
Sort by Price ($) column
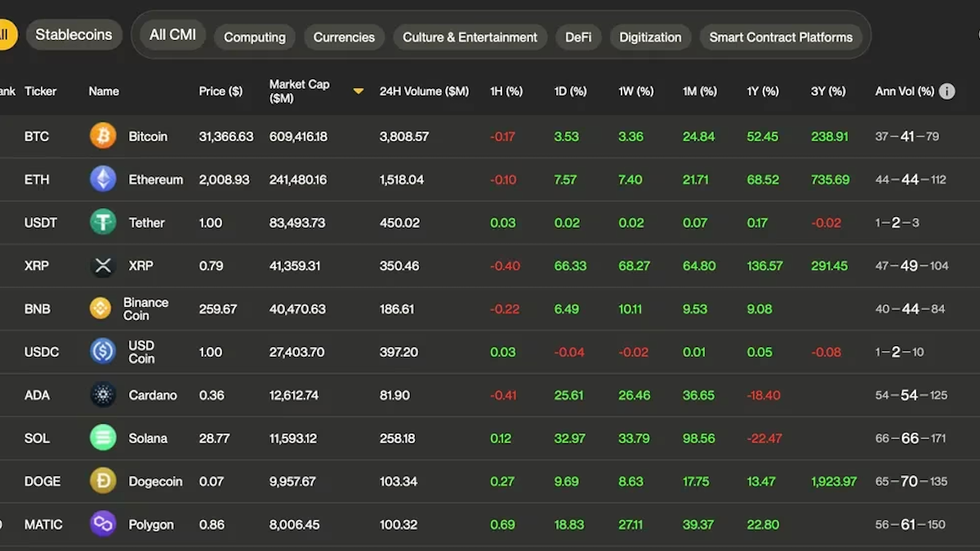click(220, 91)
